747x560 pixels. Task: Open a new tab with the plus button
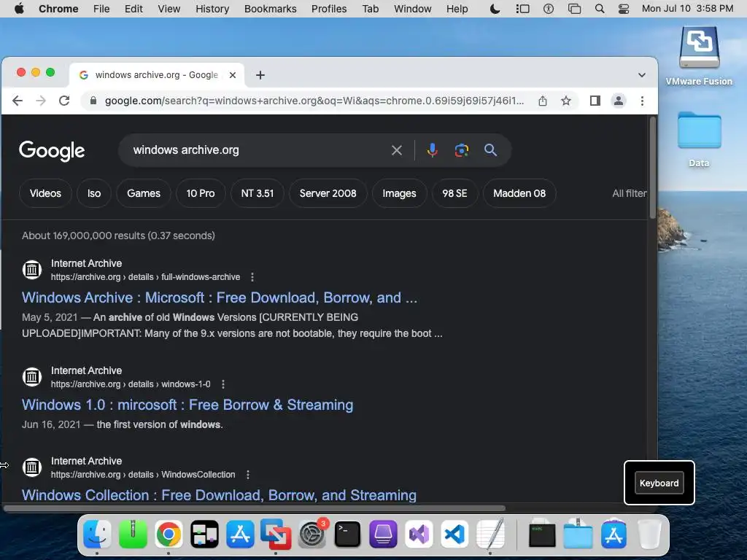[x=260, y=75]
